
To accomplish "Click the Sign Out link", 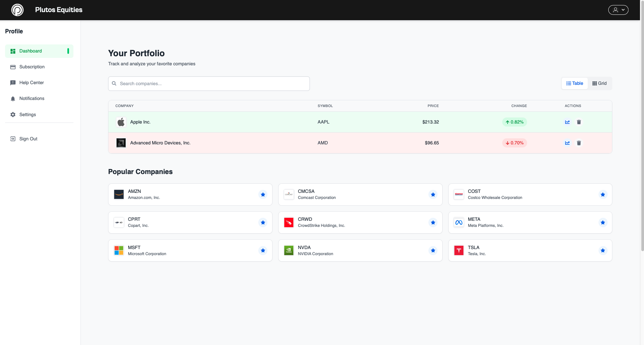I will click(28, 139).
